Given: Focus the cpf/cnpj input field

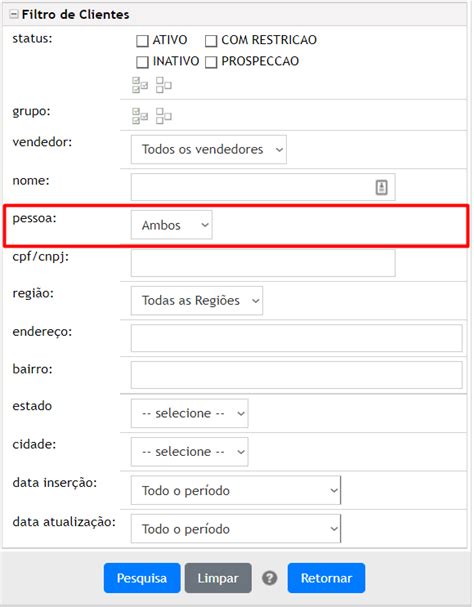Looking at the screenshot, I should point(263,263).
